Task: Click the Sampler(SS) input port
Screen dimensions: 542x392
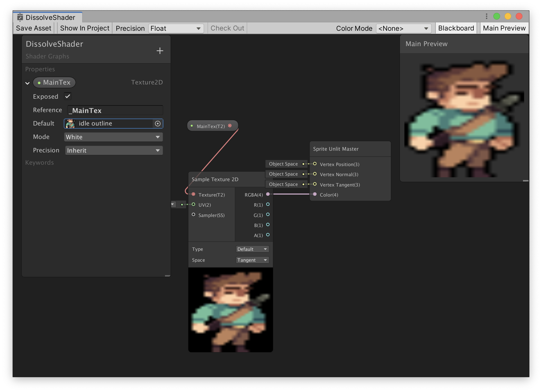Action: click(193, 214)
